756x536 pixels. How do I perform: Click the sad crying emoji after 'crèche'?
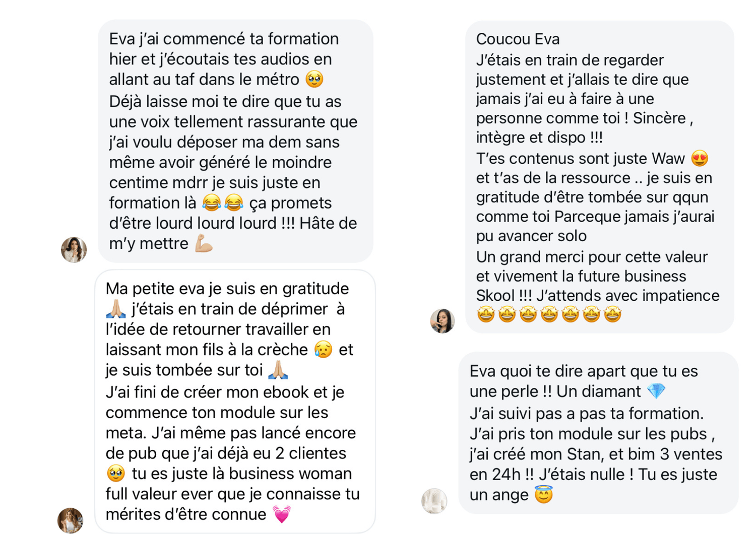point(323,350)
